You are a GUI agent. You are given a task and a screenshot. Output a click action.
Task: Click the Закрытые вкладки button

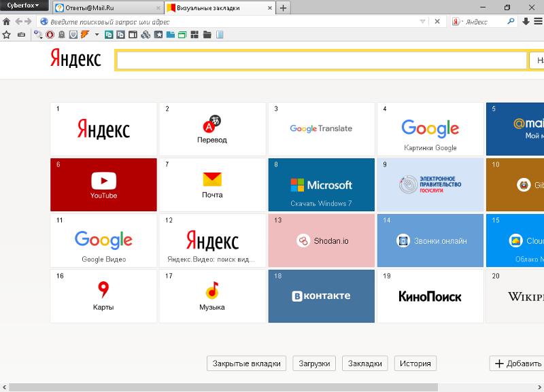pyautogui.click(x=246, y=363)
